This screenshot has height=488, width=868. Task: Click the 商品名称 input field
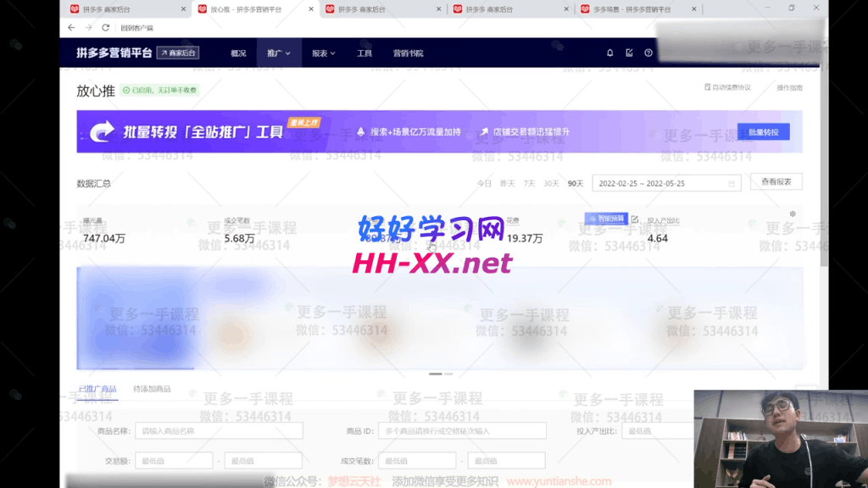click(x=220, y=430)
